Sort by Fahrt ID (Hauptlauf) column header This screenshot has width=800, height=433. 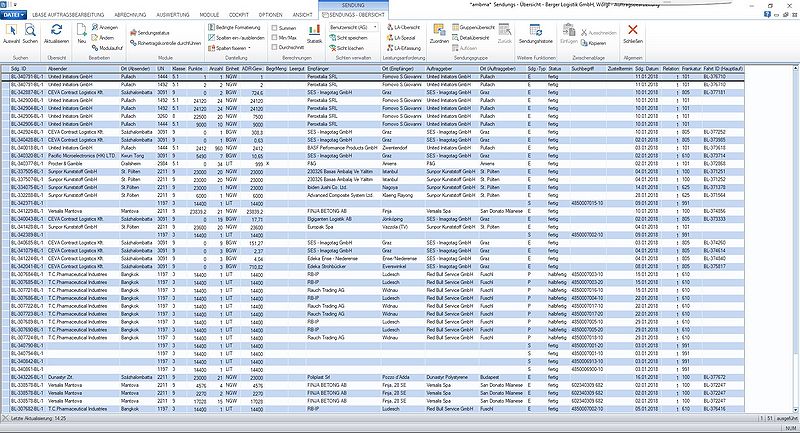coord(723,68)
